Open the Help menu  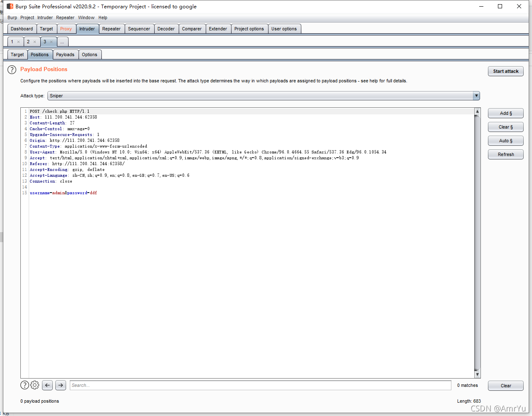point(103,17)
